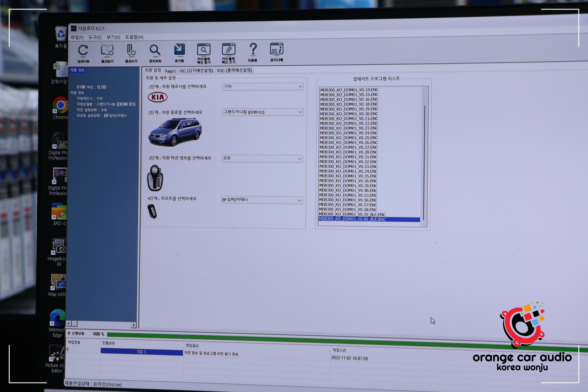Viewport: 588px width, 392px height.
Task: Click the 업데이트 (Update) toolbar icon
Action: click(83, 54)
